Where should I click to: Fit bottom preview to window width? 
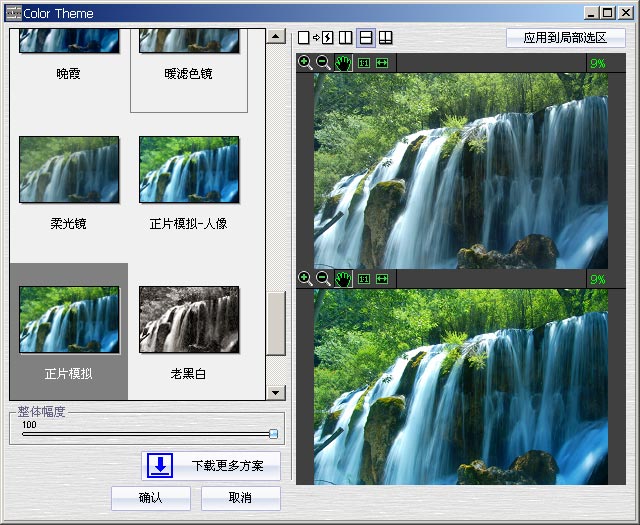pyautogui.click(x=382, y=279)
